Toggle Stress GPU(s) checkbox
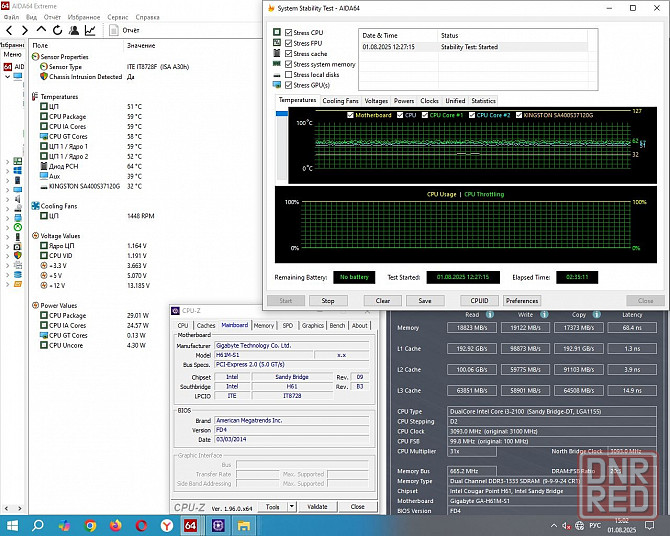 click(288, 85)
